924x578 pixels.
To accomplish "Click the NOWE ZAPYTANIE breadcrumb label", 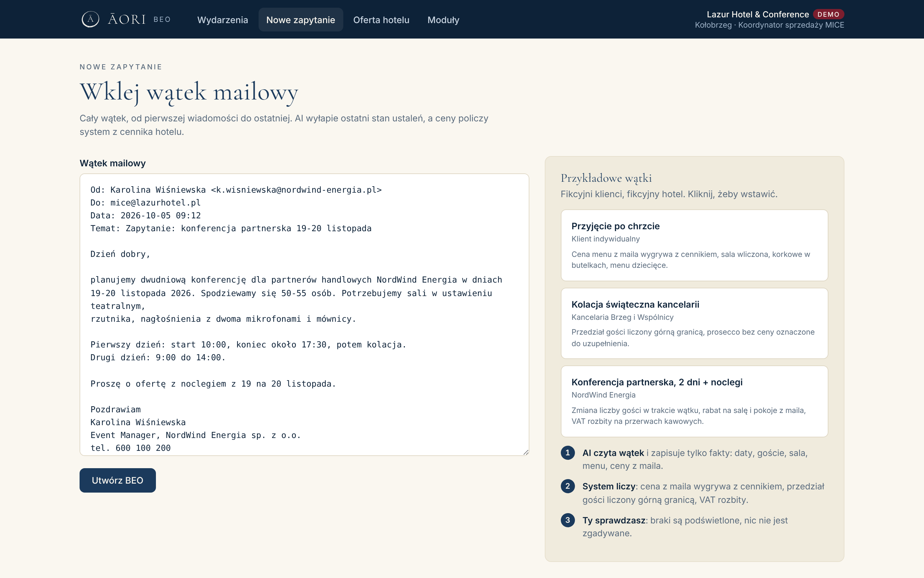I will click(x=121, y=67).
